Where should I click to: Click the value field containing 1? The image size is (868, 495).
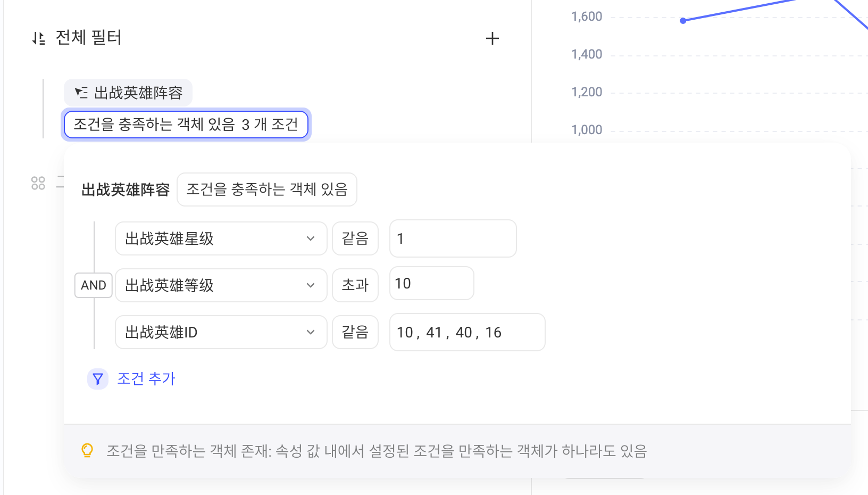tap(453, 238)
